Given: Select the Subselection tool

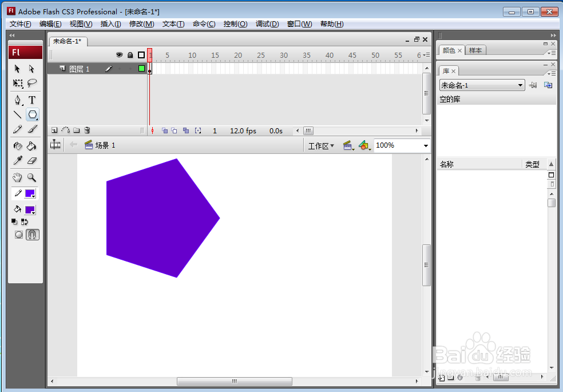Looking at the screenshot, I should point(31,69).
